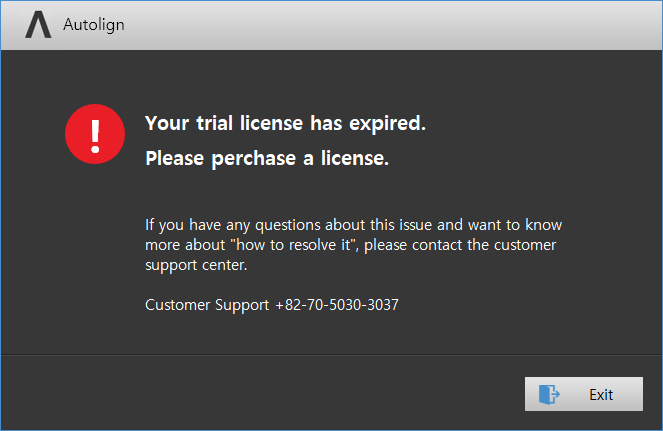Viewport: 663px width, 431px height.
Task: Exit the expired license dialog
Action: pyautogui.click(x=584, y=394)
